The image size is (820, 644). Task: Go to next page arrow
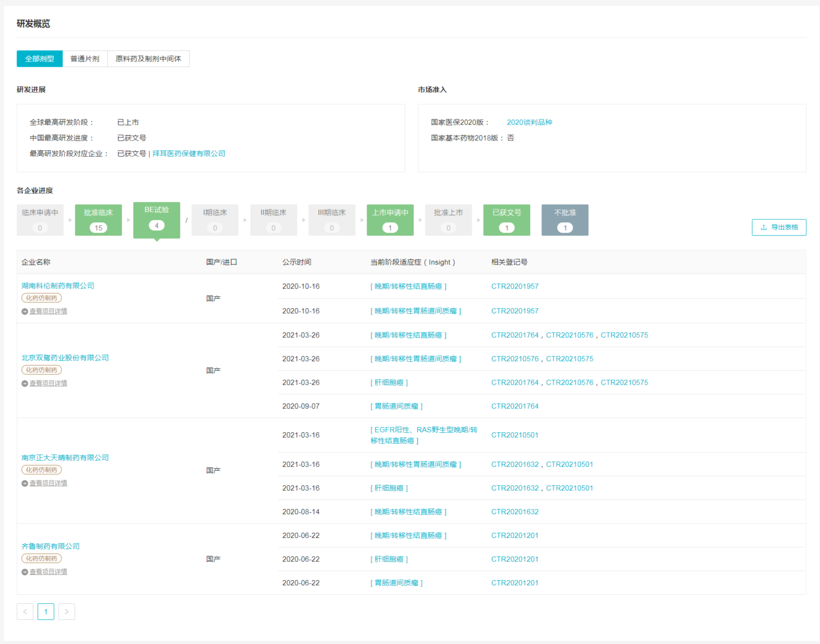click(x=67, y=612)
